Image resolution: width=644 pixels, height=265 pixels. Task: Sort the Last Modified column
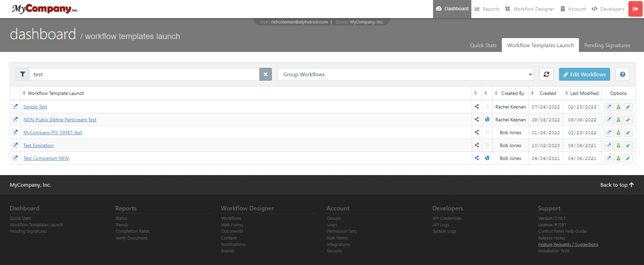(582, 93)
